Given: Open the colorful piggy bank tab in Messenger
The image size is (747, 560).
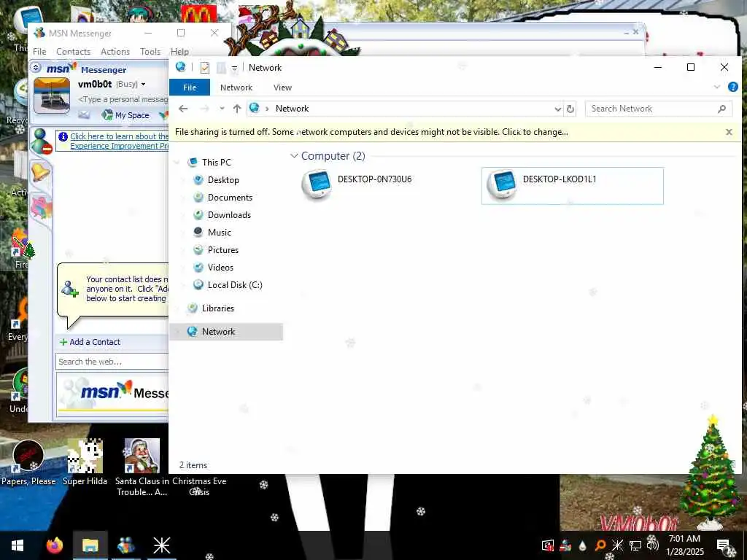Looking at the screenshot, I should coord(41,208).
